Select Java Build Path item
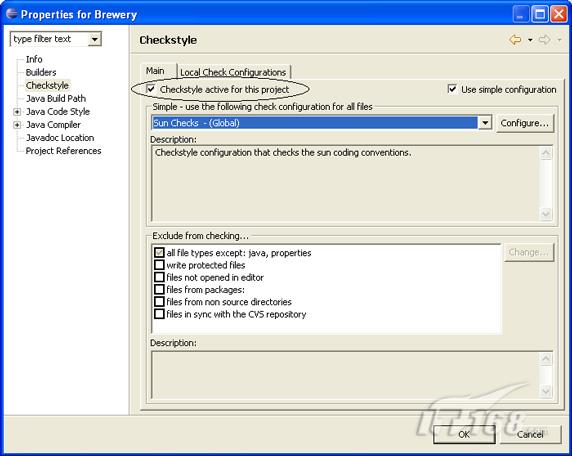Viewport: 572px width, 456px height. 56,98
